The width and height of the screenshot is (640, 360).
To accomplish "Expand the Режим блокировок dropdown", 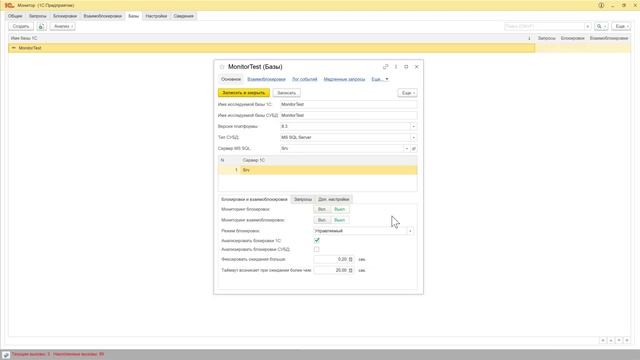I will [x=410, y=231].
